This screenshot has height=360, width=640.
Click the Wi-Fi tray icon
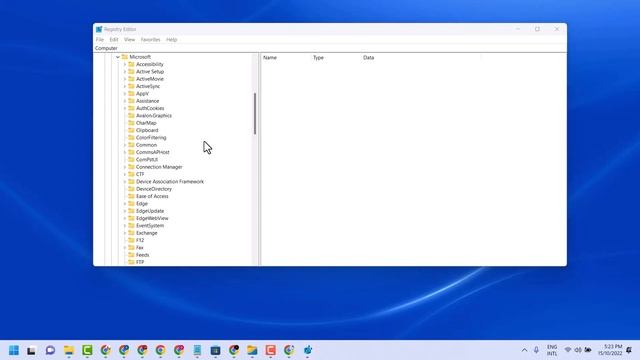[568, 350]
